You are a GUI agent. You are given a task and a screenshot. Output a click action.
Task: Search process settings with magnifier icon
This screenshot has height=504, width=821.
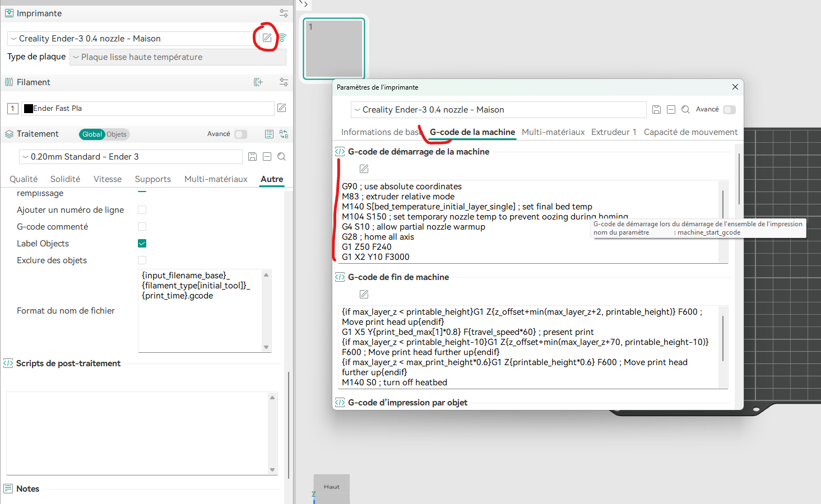(282, 157)
